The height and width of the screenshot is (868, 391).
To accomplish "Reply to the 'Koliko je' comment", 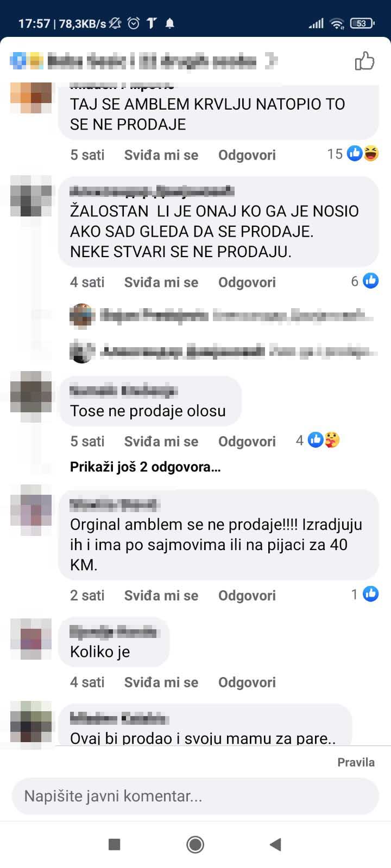I will coord(247,682).
